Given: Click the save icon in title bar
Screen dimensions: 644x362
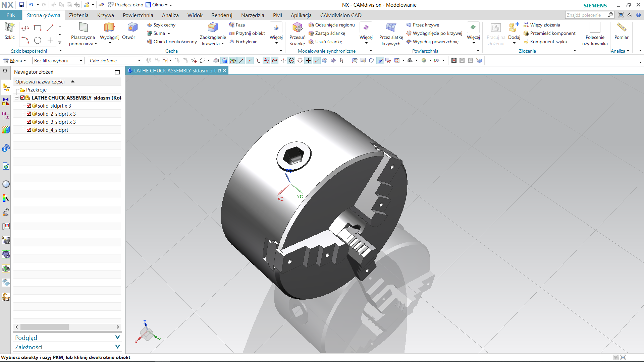Looking at the screenshot, I should click(x=21, y=5).
